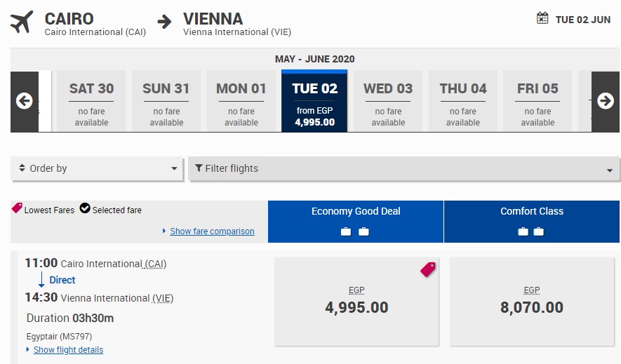Viewport: 621px width, 364px height.
Task: Click the red lowest fare tag icon
Action: [427, 269]
